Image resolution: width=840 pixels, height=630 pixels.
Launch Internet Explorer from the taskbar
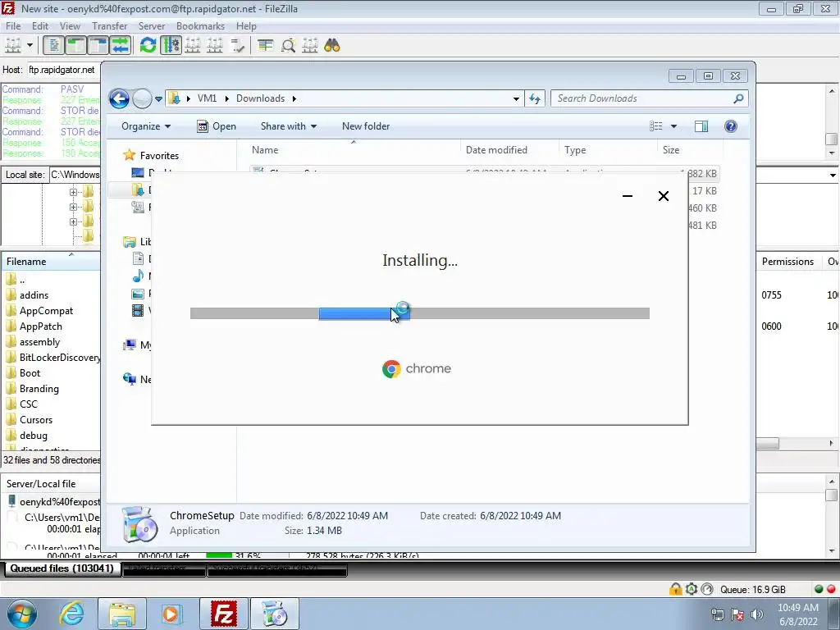(x=72, y=614)
